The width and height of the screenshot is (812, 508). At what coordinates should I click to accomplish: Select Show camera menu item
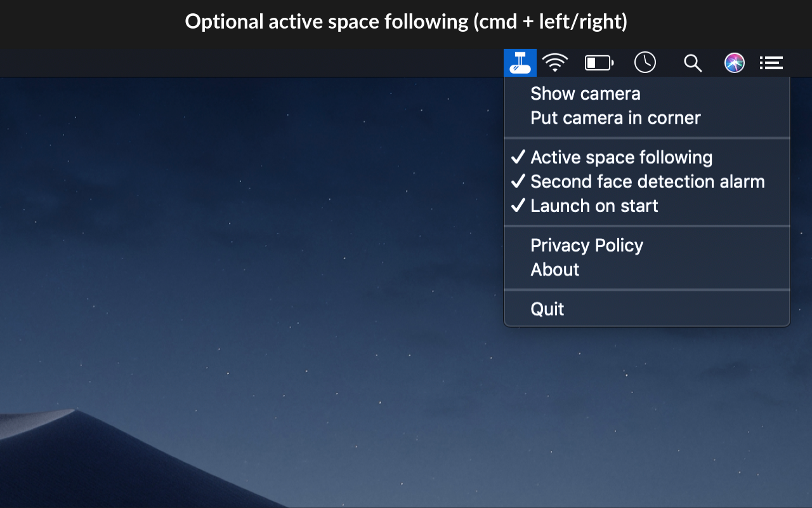coord(586,94)
